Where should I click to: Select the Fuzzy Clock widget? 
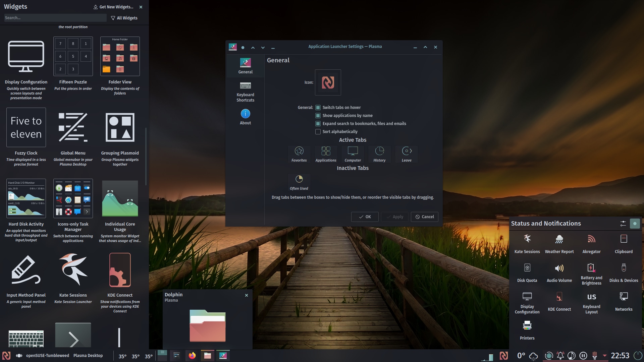pos(26,137)
